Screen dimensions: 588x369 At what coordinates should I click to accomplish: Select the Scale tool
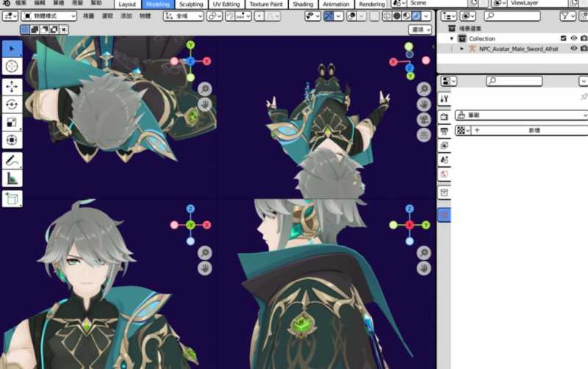(x=12, y=122)
